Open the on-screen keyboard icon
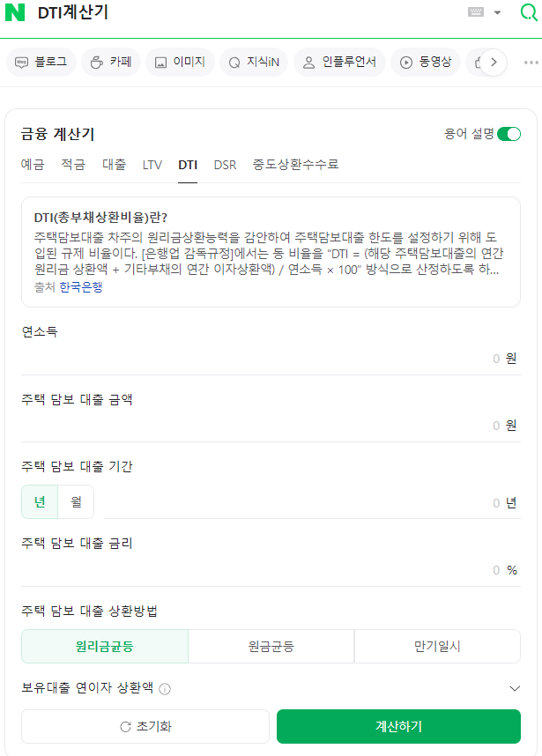 click(475, 12)
